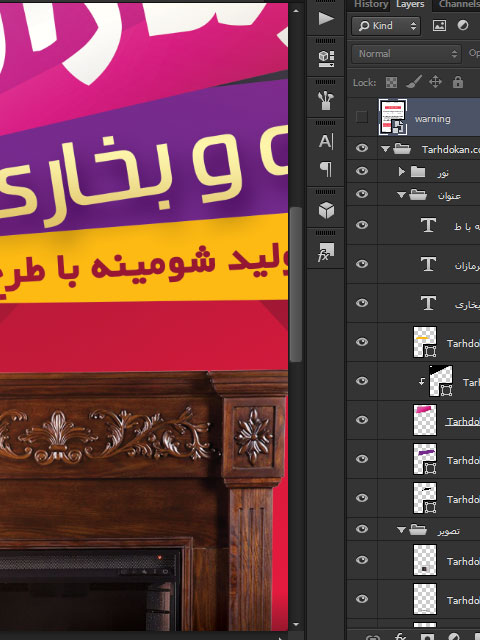Screen dimensions: 480x640
Task: Hide the clipped black-corner shape layer
Action: coord(362,381)
